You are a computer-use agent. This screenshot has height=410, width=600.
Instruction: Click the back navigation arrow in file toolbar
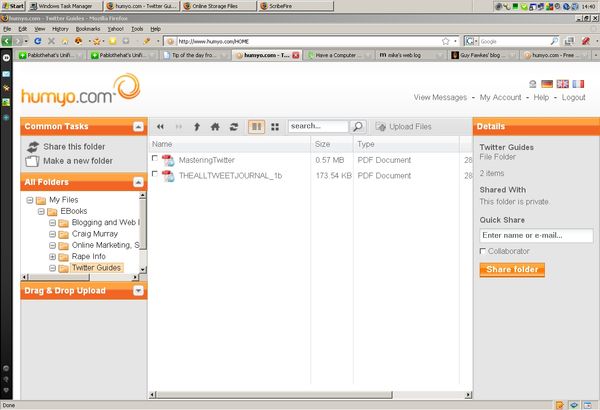[x=161, y=127]
